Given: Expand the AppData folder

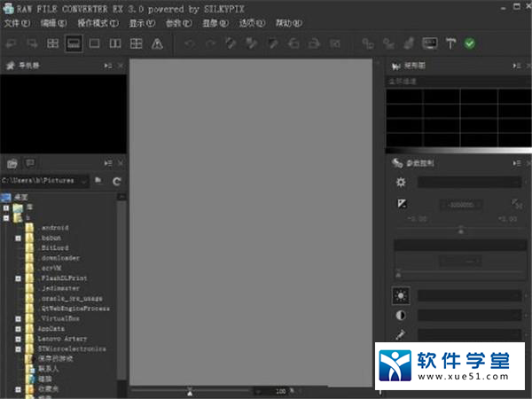Looking at the screenshot, I should pos(19,329).
